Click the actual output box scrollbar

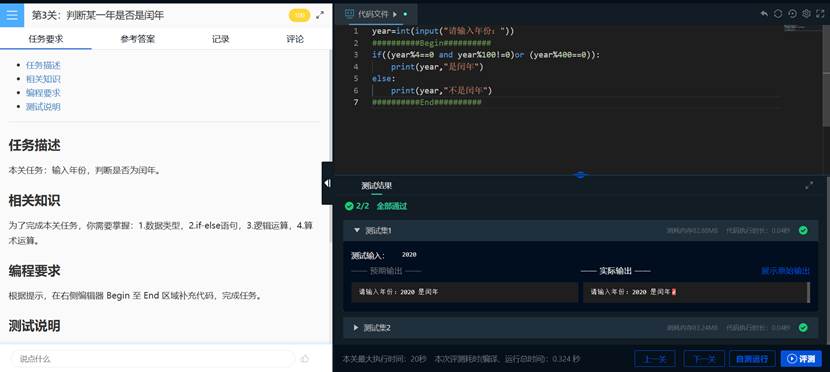(808, 292)
